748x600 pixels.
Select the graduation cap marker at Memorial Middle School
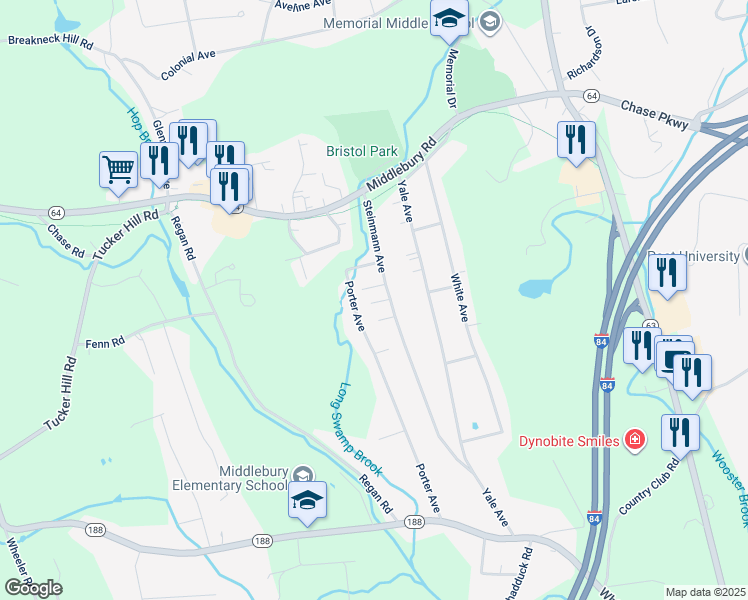[449, 19]
